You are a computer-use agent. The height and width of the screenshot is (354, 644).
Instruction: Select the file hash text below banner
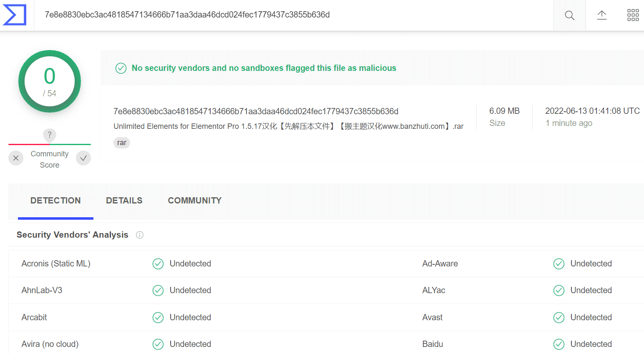[x=256, y=111]
